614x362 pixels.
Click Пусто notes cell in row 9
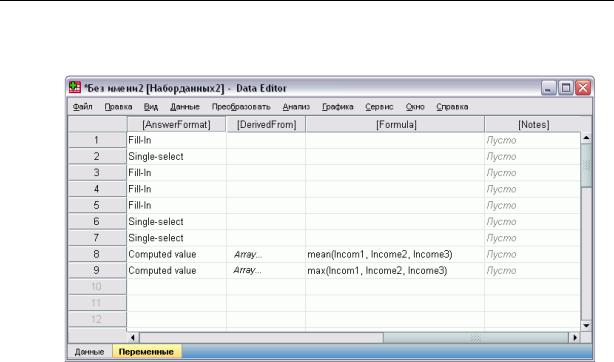[533, 270]
